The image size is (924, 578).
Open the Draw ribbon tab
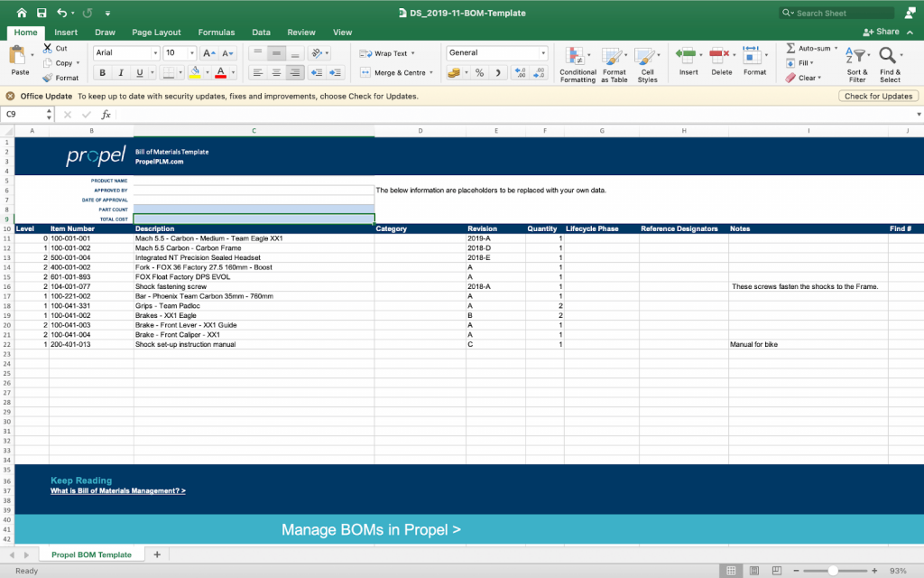click(x=105, y=33)
